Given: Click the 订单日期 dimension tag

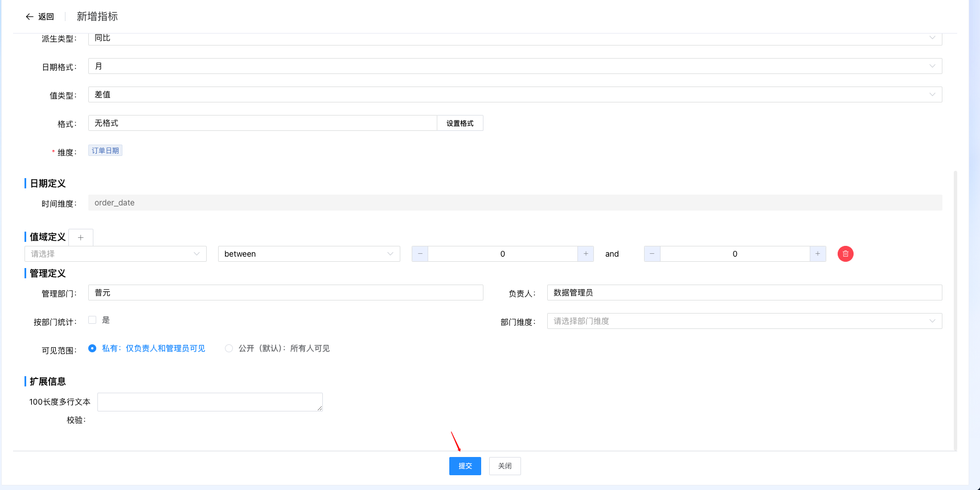Looking at the screenshot, I should point(105,151).
